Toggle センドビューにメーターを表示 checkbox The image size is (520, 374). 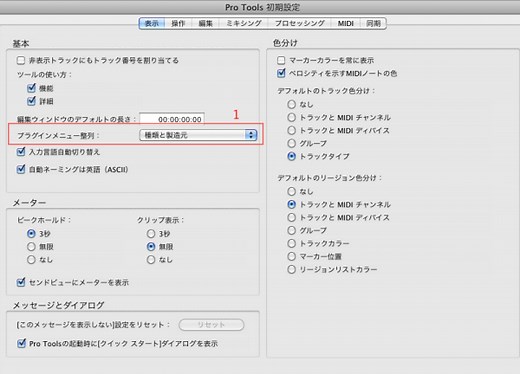(21, 282)
